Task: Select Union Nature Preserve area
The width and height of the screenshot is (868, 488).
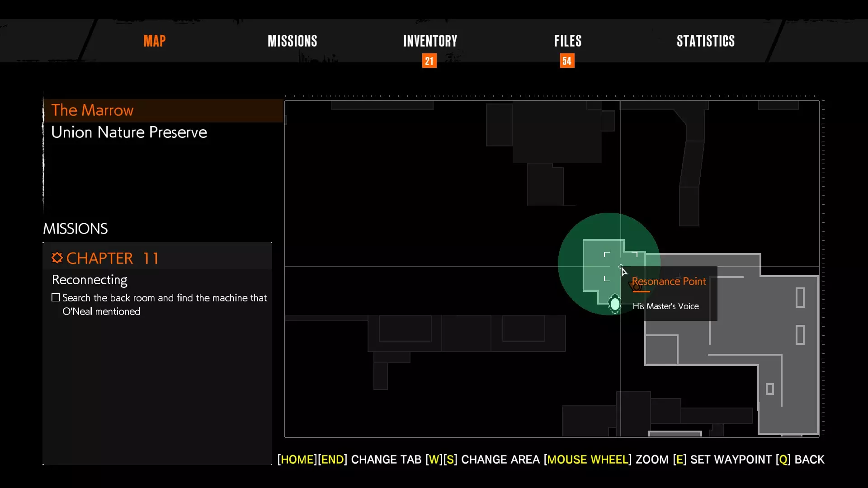Action: (129, 132)
